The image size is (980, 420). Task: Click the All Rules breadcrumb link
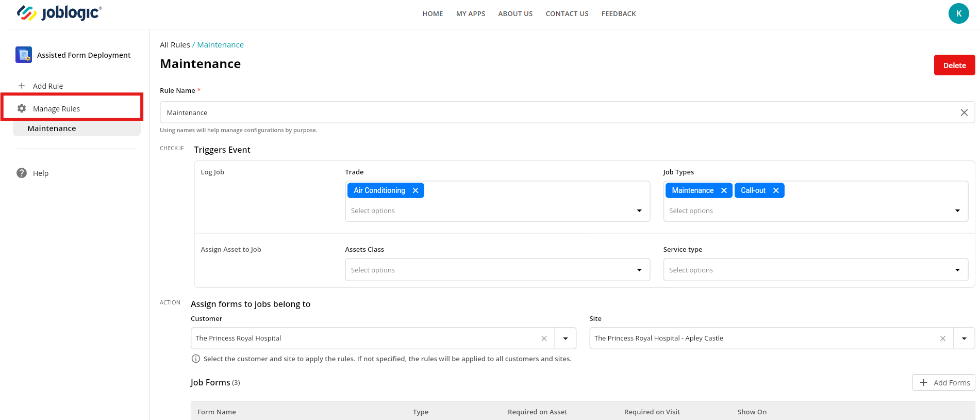[175, 45]
